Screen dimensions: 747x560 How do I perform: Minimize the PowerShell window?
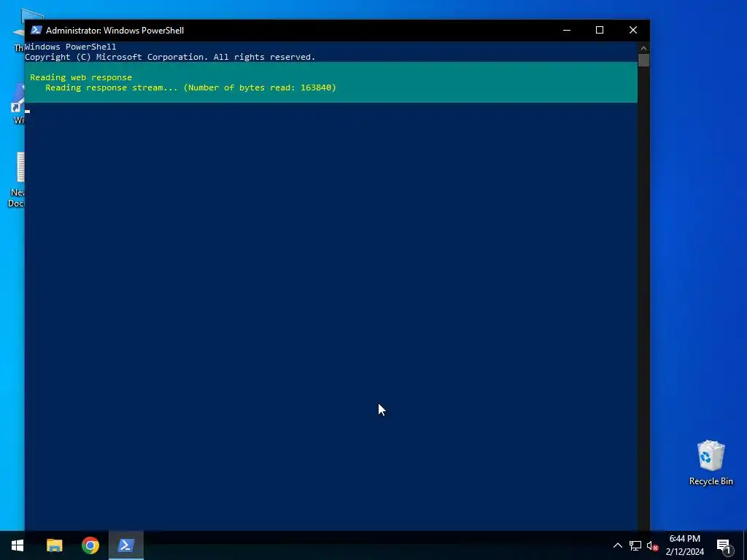coord(566,30)
